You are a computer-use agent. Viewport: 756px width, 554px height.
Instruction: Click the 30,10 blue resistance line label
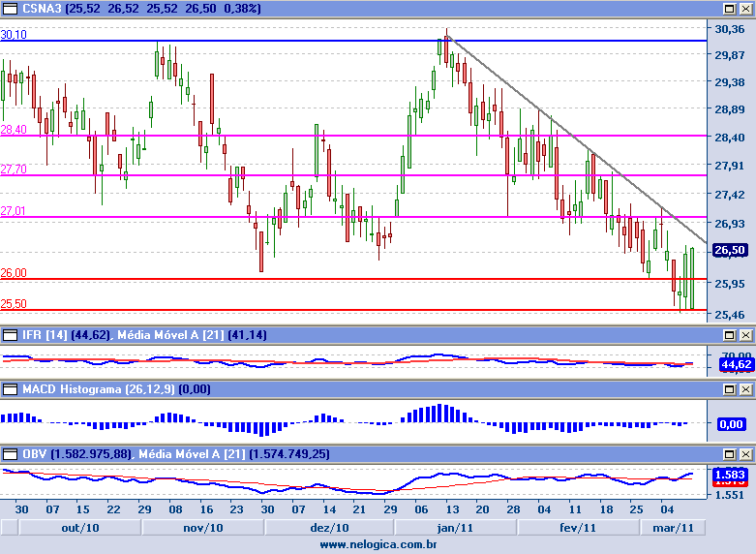click(x=14, y=34)
